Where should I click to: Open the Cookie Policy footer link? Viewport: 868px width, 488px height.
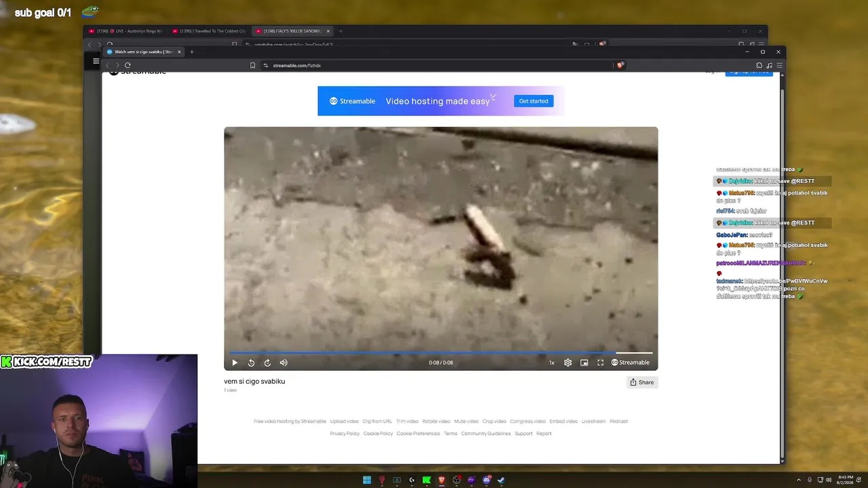click(x=378, y=434)
